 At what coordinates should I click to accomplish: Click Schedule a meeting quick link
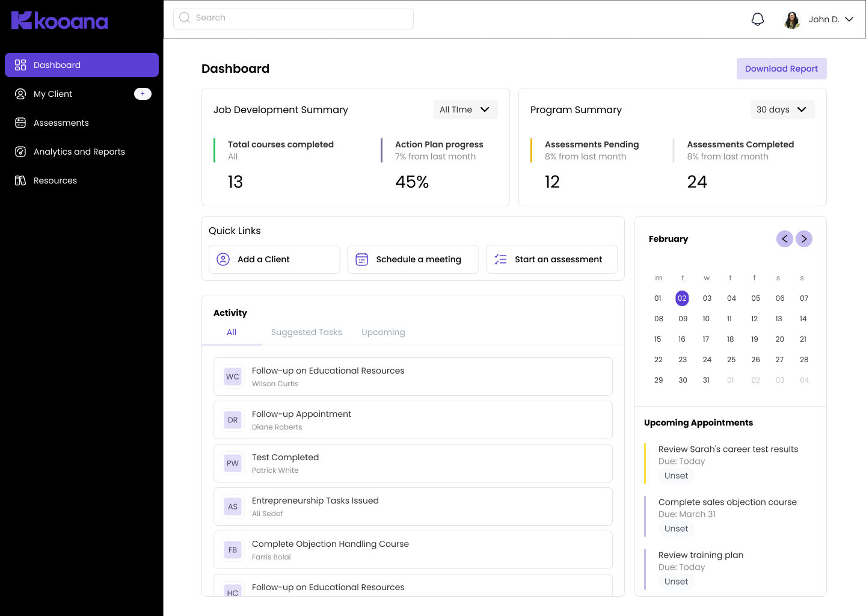413,259
